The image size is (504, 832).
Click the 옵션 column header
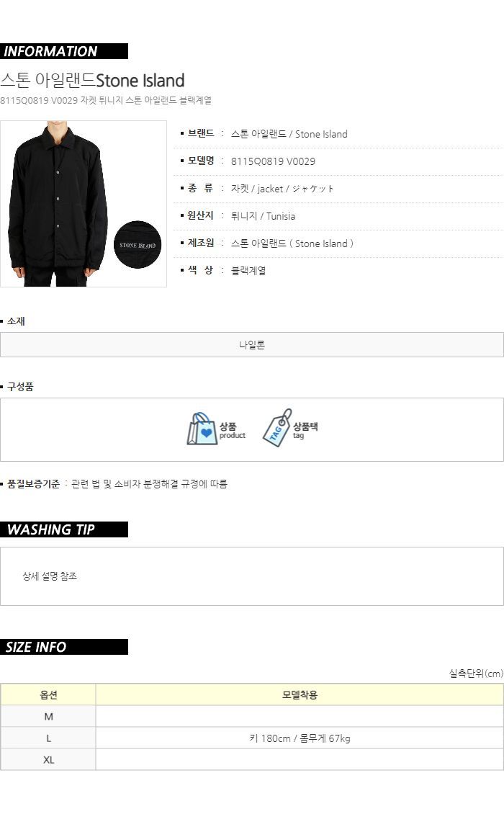pyautogui.click(x=48, y=694)
